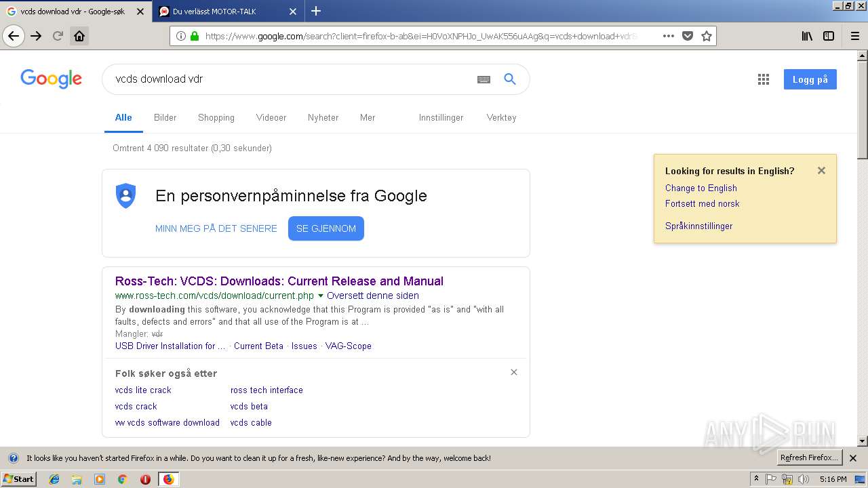Click in the Google search input field
868x488 pixels.
(292, 79)
